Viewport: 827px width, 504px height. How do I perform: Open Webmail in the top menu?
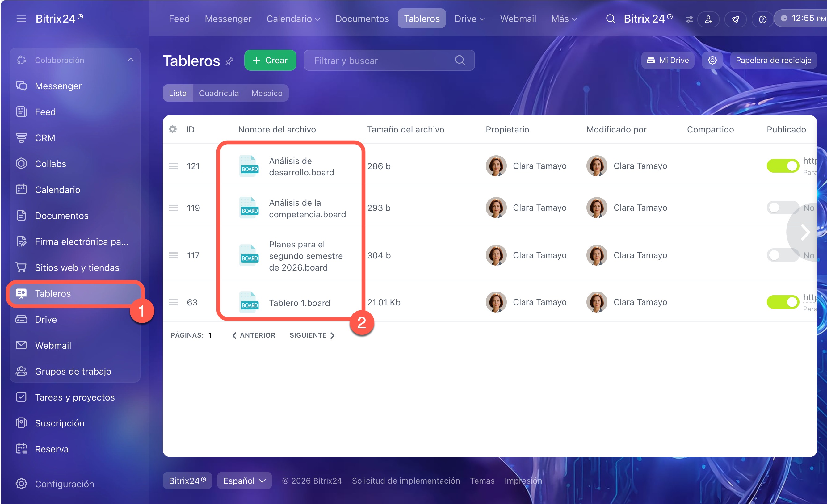[x=518, y=19]
